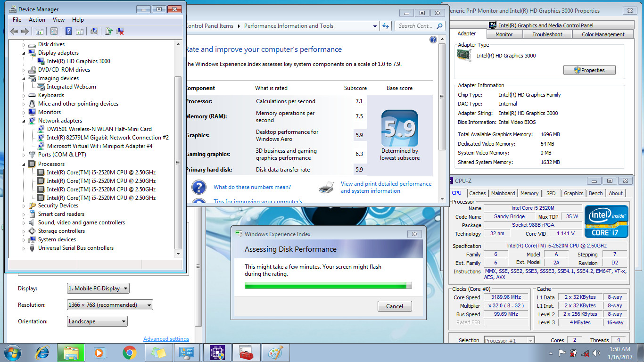The image size is (644, 362).
Task: Click the Update Driver Software toolbar icon
Action: [109, 31]
